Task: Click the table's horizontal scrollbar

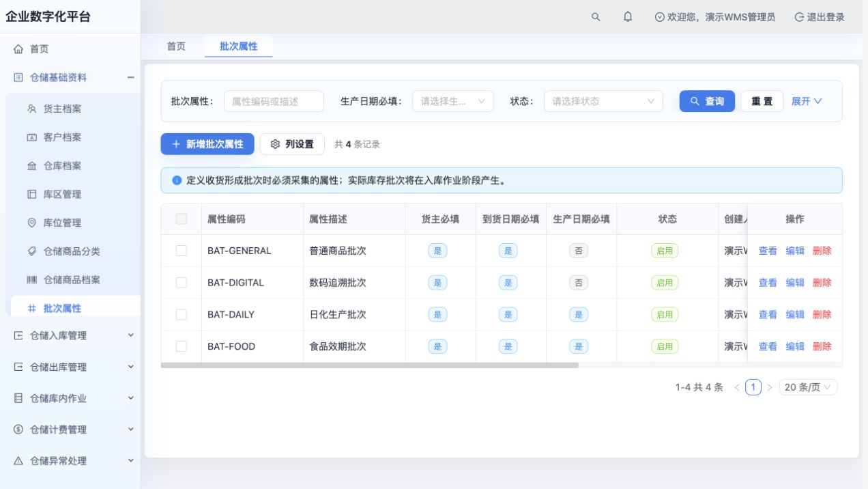Action: point(369,365)
